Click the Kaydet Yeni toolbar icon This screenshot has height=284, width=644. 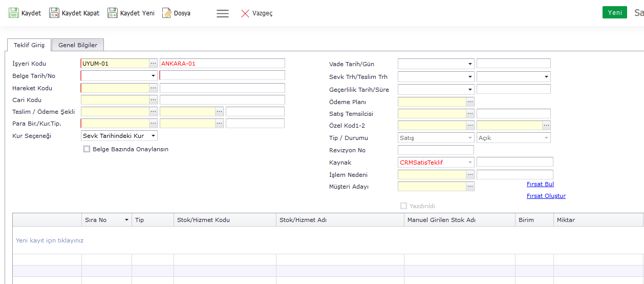113,13
